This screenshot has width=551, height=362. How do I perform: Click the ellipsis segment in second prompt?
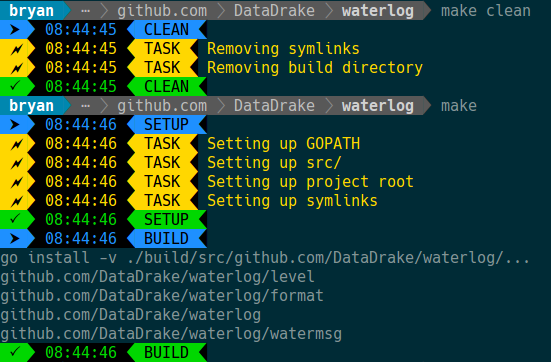85,105
